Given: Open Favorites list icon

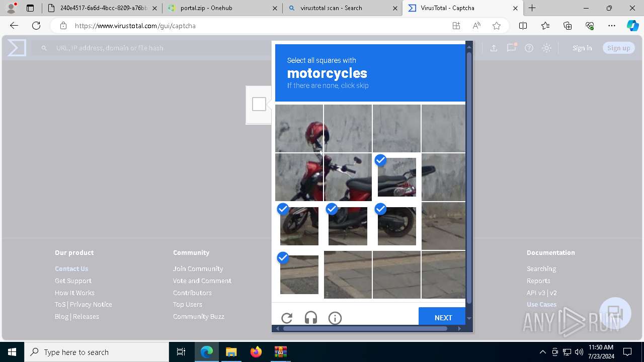Looking at the screenshot, I should pyautogui.click(x=545, y=26).
